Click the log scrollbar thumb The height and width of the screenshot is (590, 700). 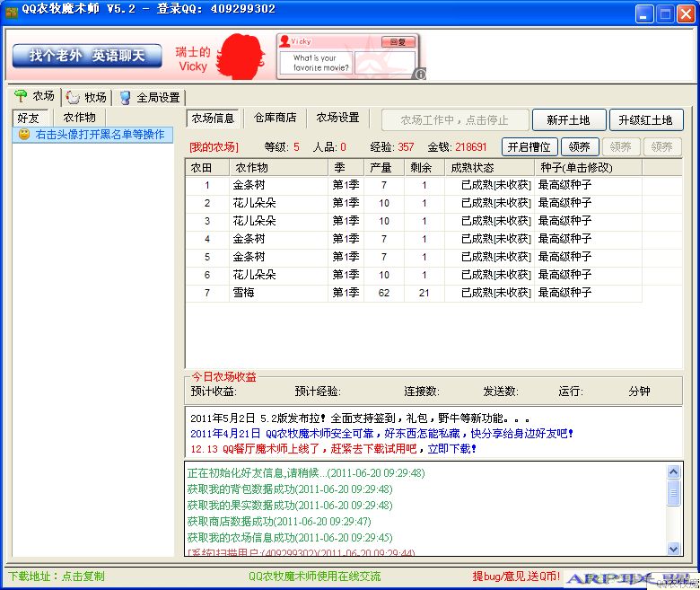click(673, 493)
